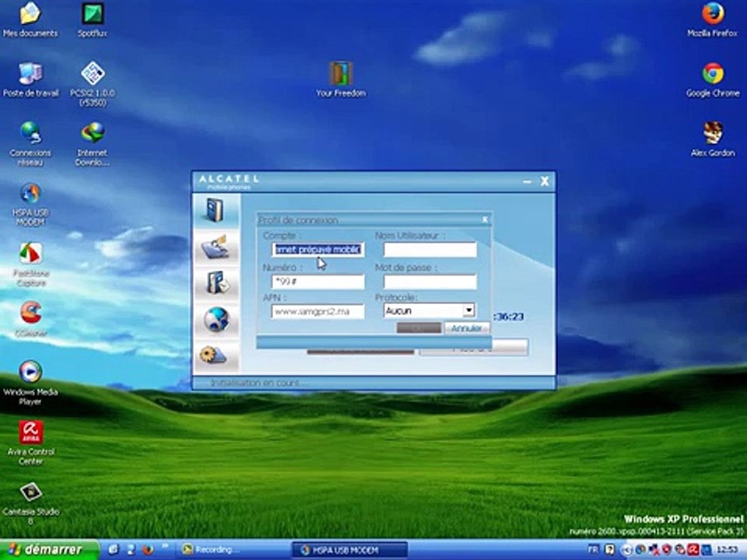Click the greyed OK button beside Annuler

click(x=419, y=328)
